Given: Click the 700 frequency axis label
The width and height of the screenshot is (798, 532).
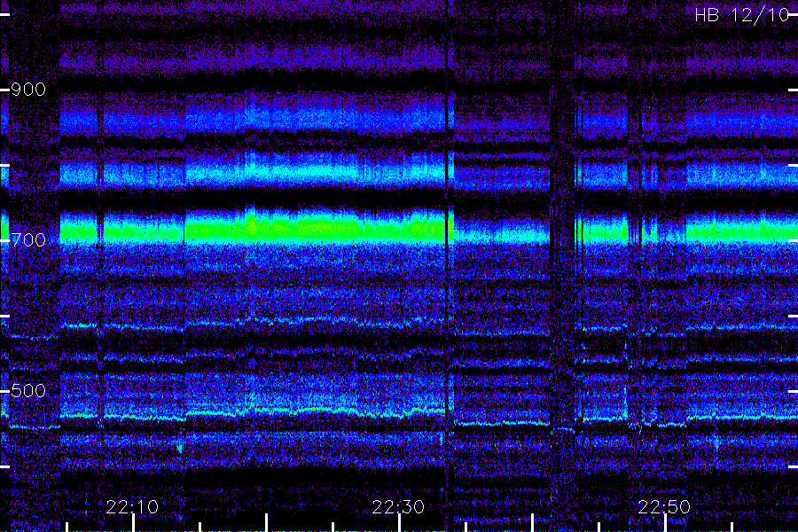Looking at the screenshot, I should tap(28, 239).
